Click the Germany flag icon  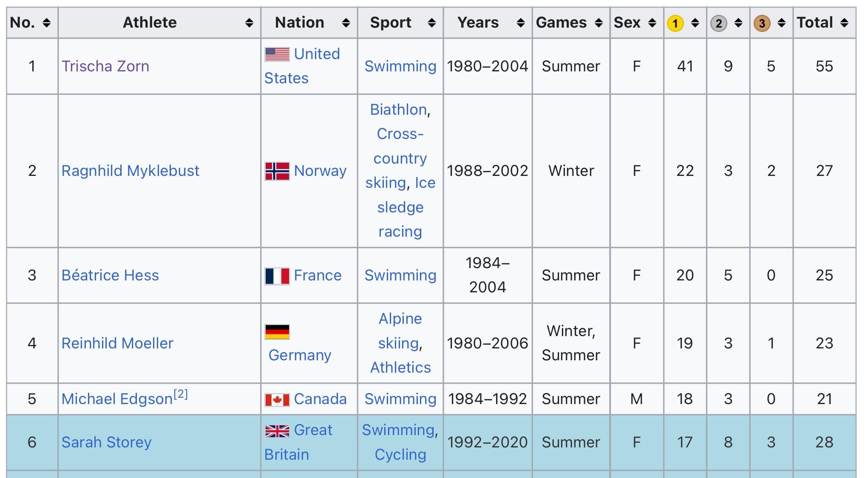(277, 332)
